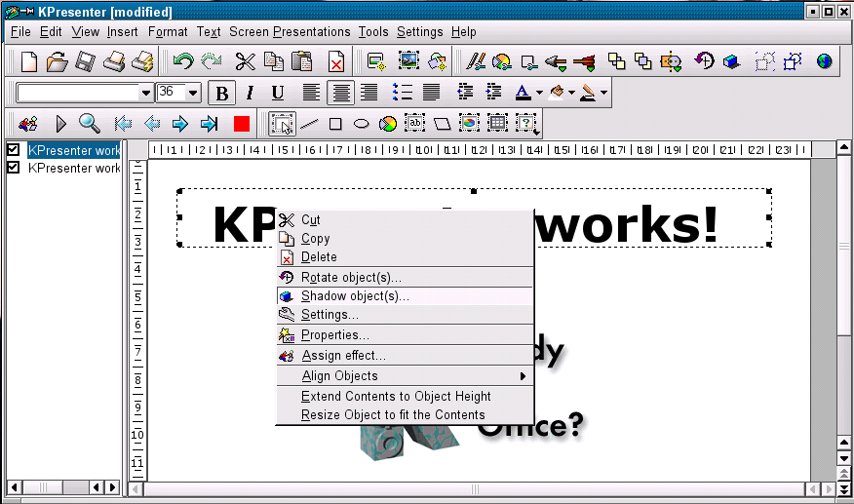Undo the last action
This screenshot has height=504, width=854.
coord(183,61)
